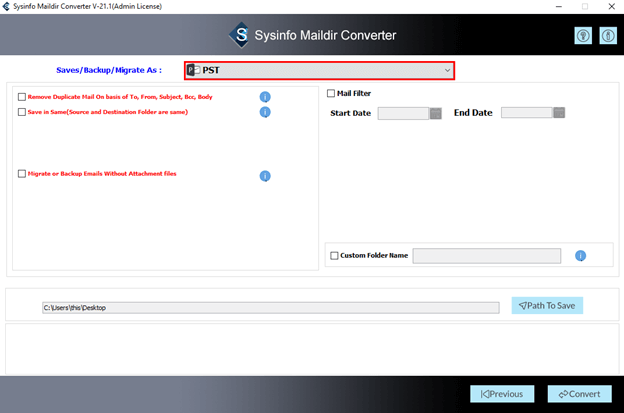Viewport: 624px width, 413px height.
Task: Open the End Date calendar picker
Action: click(x=559, y=113)
